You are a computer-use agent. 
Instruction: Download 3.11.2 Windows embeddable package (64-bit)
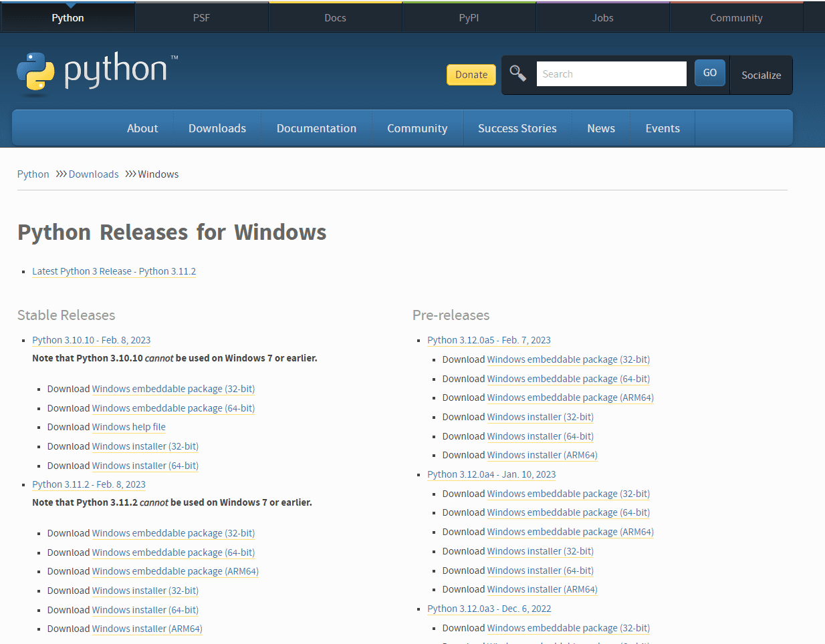(x=173, y=552)
